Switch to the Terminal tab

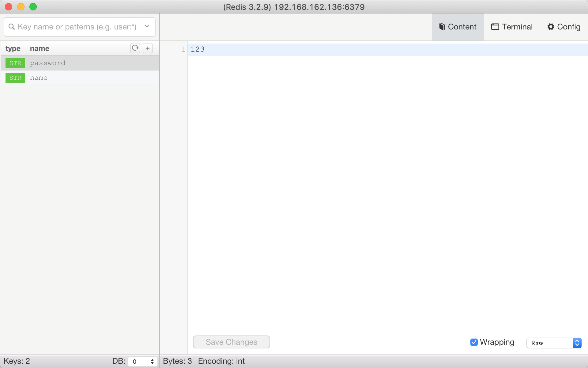pos(512,27)
